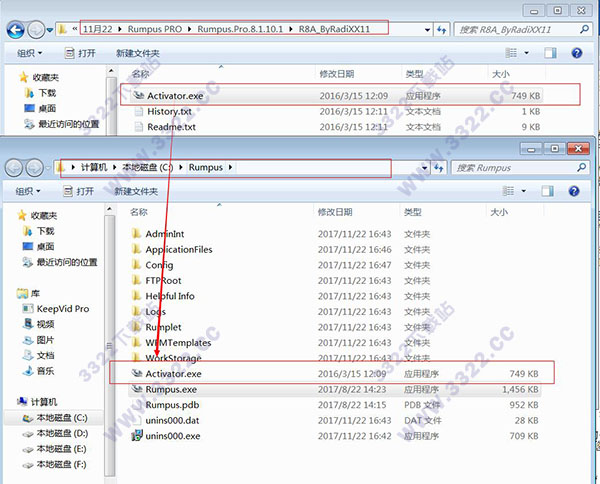This screenshot has width=600, height=484.
Task: Click Rumpus PRO breadcrumb segment
Action: click(155, 29)
